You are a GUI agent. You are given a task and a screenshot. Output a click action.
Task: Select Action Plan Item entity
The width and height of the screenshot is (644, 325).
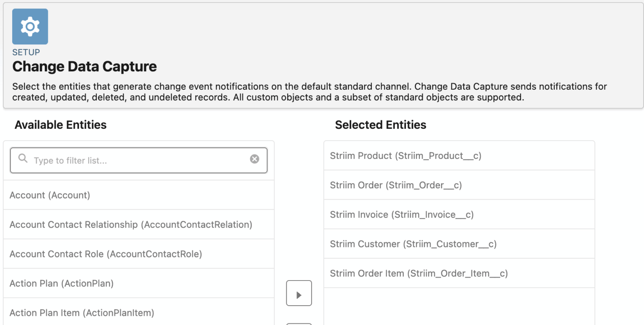(82, 312)
